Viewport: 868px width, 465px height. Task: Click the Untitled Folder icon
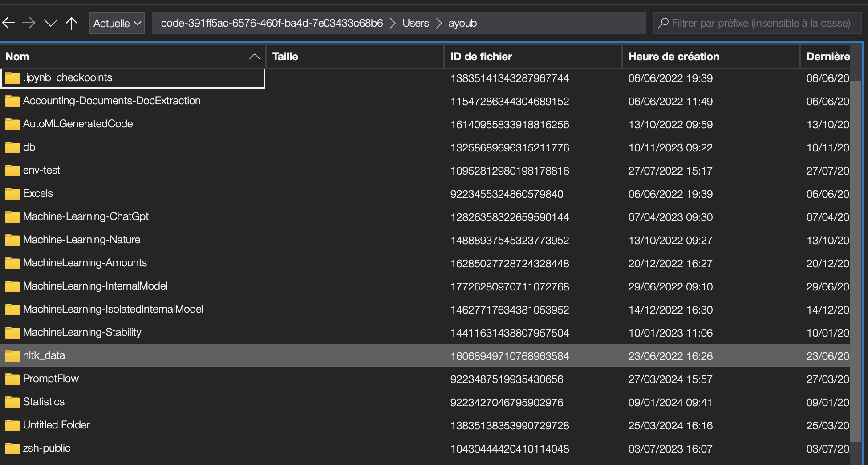click(x=12, y=425)
